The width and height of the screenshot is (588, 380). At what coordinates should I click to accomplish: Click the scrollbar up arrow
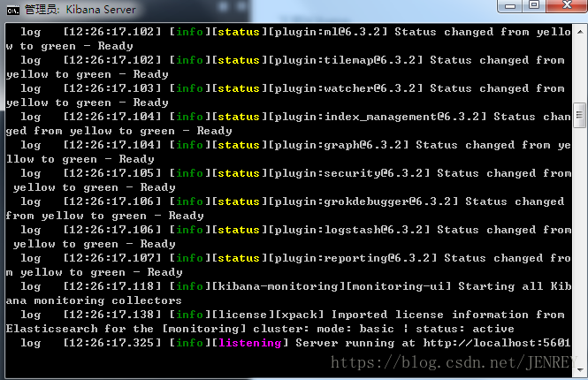580,32
